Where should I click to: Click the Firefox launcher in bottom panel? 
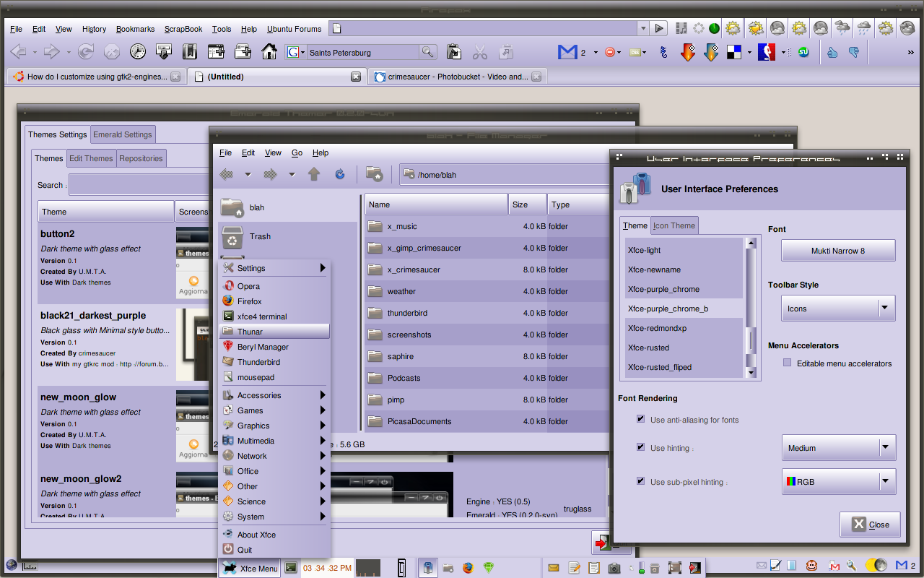tap(467, 568)
